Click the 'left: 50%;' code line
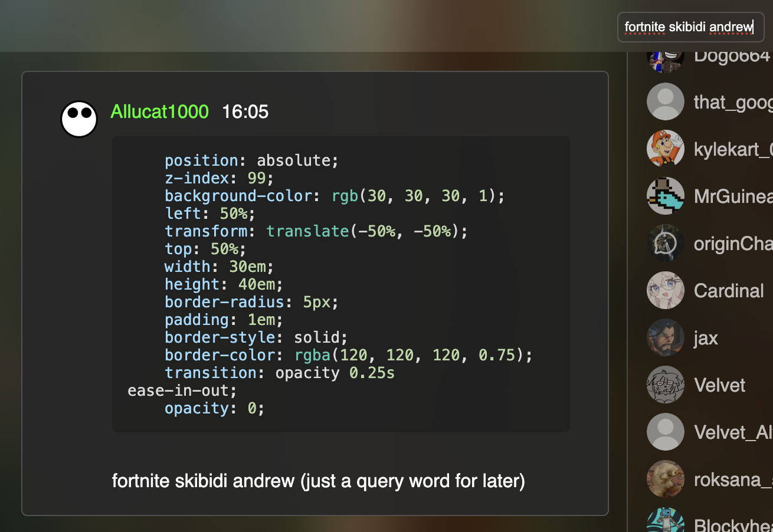The width and height of the screenshot is (773, 532). (x=210, y=214)
